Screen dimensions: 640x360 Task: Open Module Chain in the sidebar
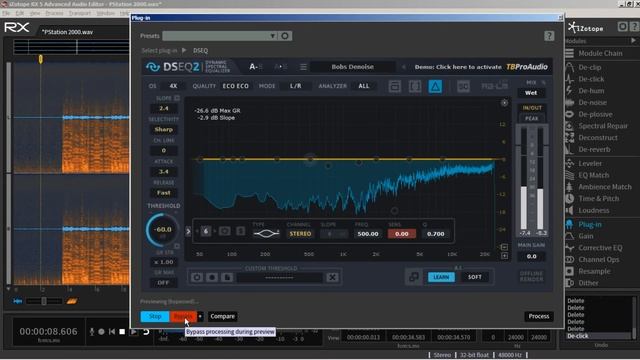(x=600, y=53)
